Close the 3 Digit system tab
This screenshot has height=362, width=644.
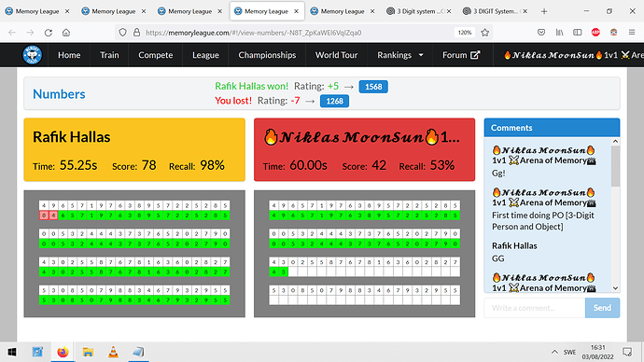pos(449,11)
